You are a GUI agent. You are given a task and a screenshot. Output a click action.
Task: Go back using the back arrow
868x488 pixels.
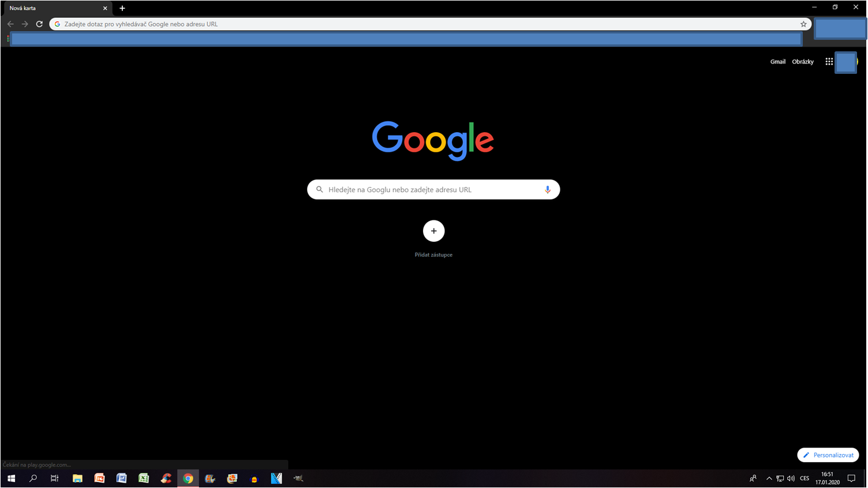[10, 24]
